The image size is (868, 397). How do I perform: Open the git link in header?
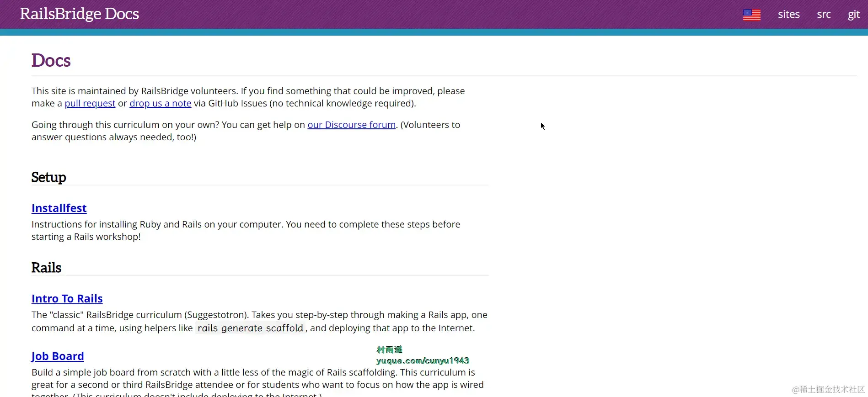click(x=853, y=14)
